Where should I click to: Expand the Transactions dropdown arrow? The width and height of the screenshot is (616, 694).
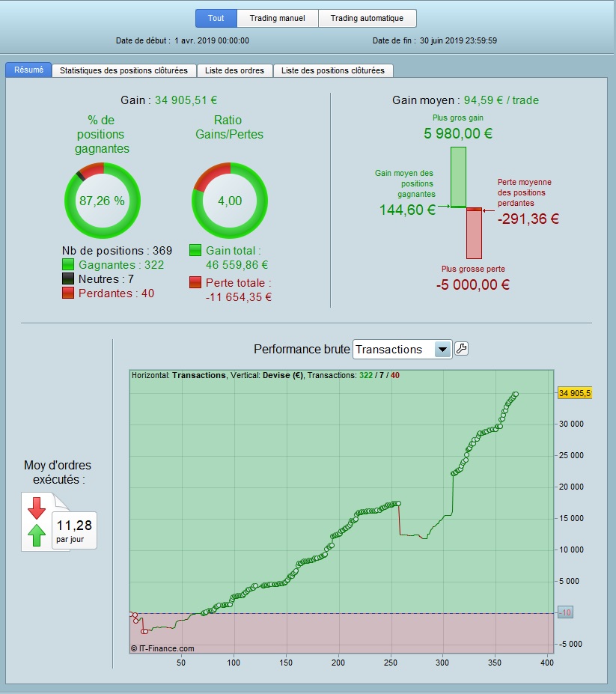point(442,350)
